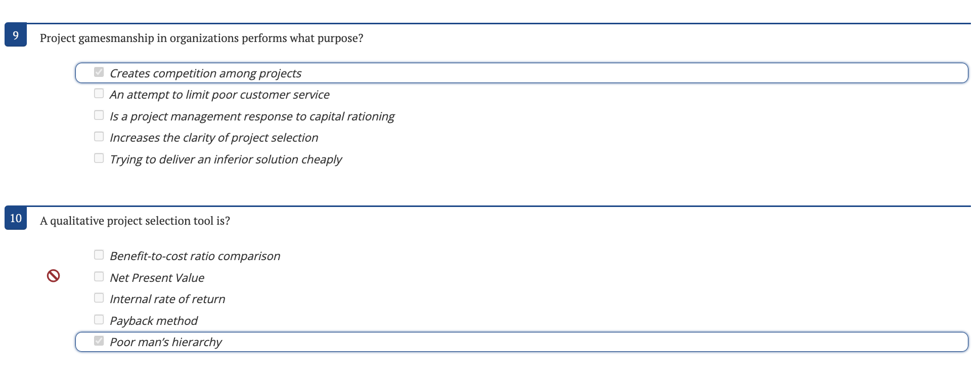
Task: Tick the 'Net Present Value' checkbox
Action: pos(98,276)
